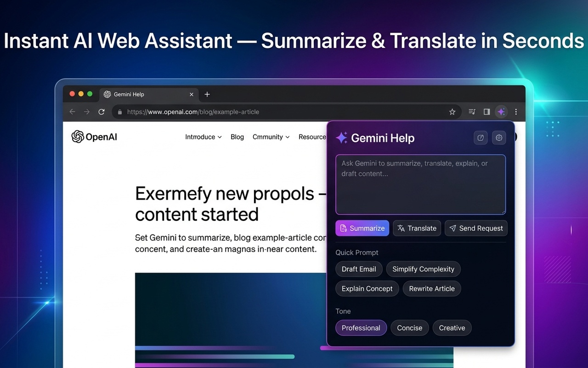
Task: Click the OpenAI logo
Action: 94,137
